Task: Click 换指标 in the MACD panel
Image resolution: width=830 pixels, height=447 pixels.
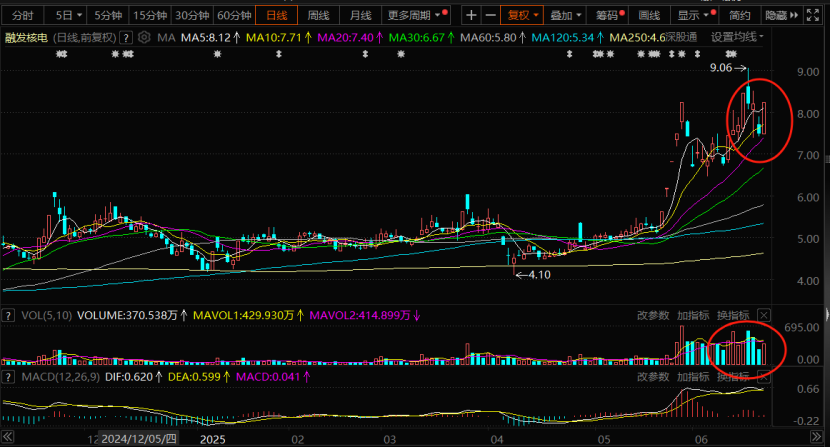Action: click(733, 377)
